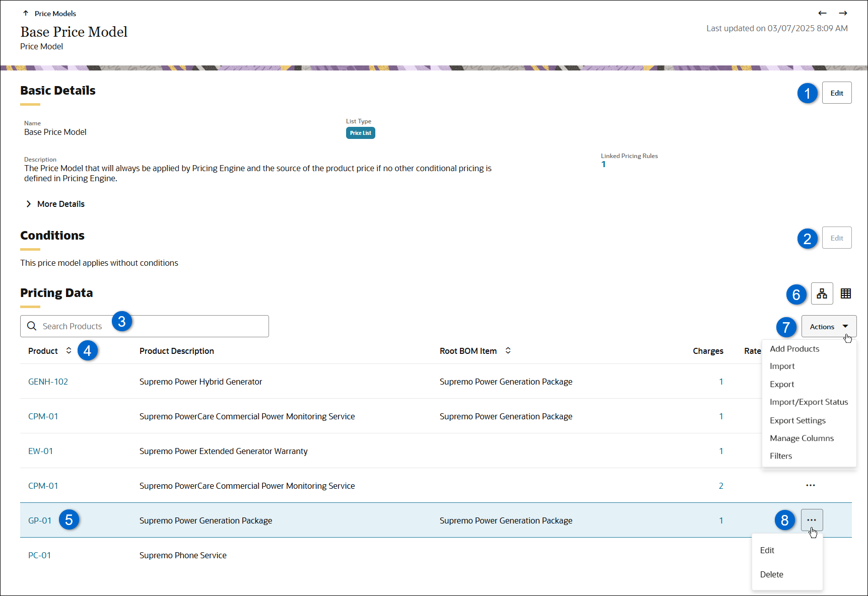868x596 pixels.
Task: Click the Linked Pricing Rules count
Action: click(604, 164)
